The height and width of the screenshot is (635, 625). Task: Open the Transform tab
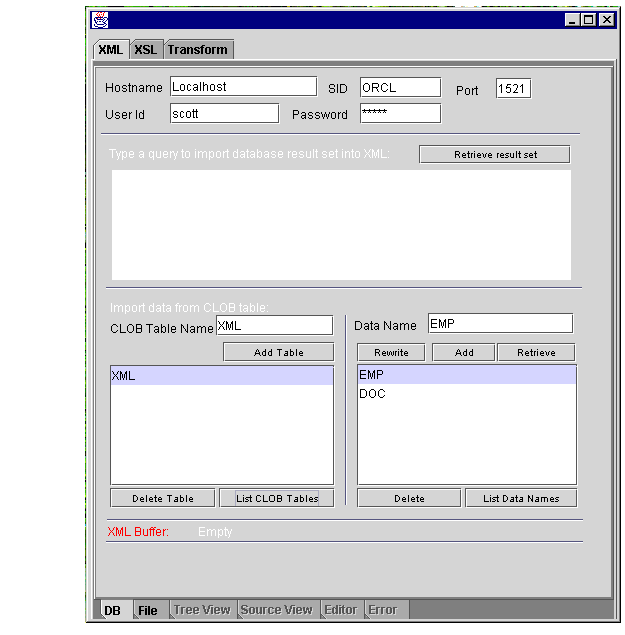coord(198,50)
